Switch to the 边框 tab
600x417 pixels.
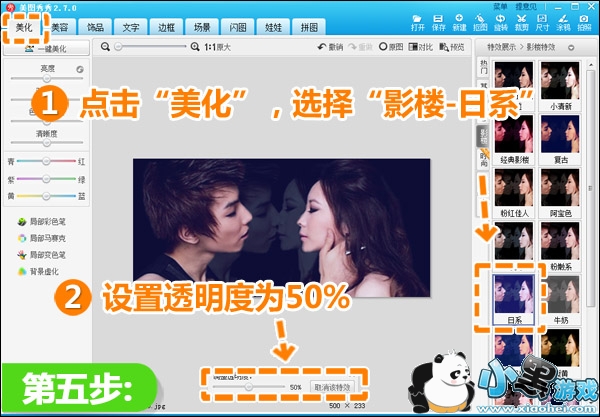tap(166, 27)
